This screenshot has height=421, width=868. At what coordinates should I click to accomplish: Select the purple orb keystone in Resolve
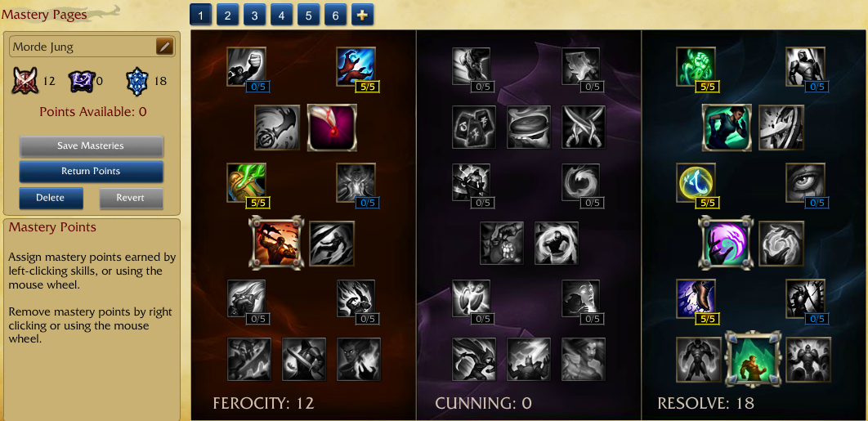pyautogui.click(x=724, y=242)
